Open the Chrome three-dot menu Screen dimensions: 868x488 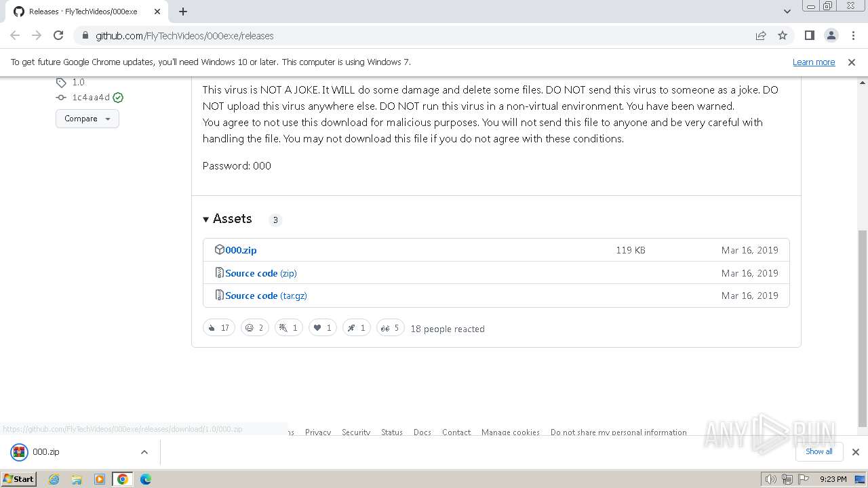click(x=853, y=36)
